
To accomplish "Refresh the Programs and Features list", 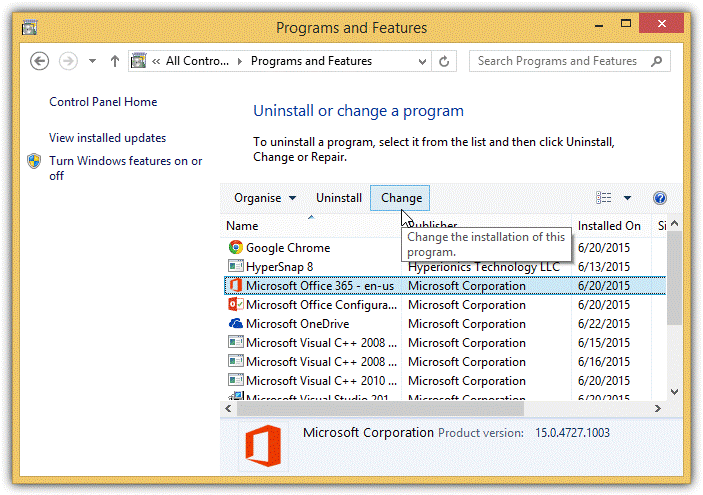I will [444, 61].
